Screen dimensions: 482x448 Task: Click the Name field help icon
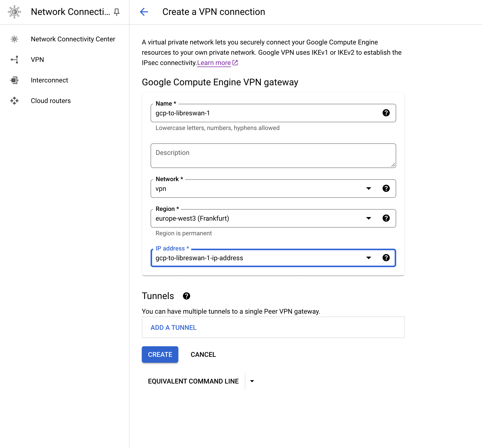[386, 113]
